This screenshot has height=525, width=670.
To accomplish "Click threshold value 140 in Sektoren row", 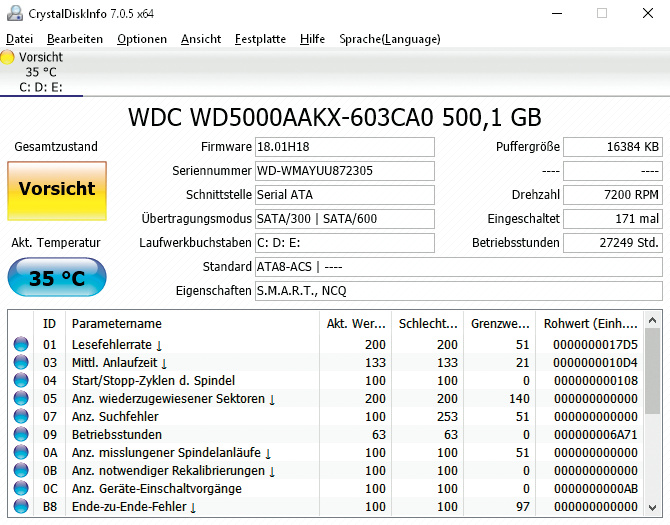I will click(x=519, y=398).
